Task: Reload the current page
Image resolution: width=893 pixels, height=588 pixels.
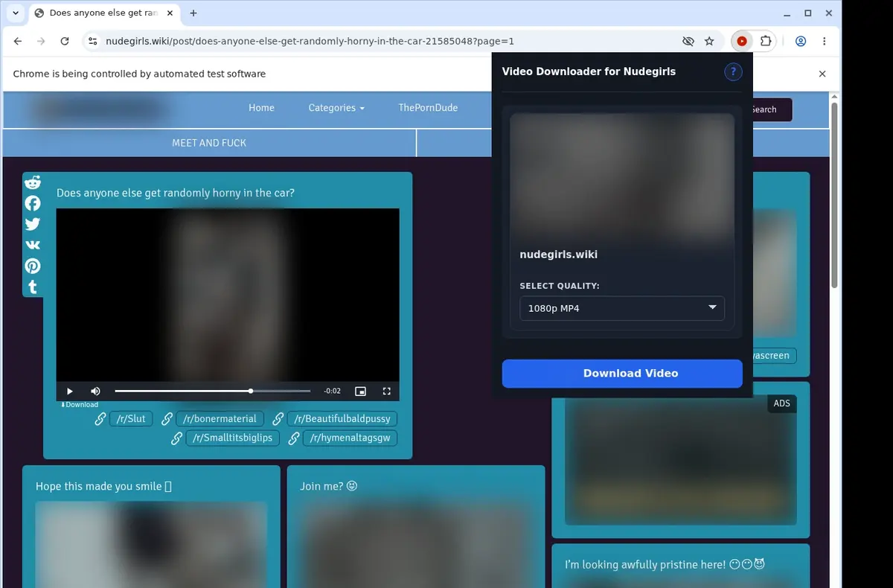Action: tap(65, 42)
